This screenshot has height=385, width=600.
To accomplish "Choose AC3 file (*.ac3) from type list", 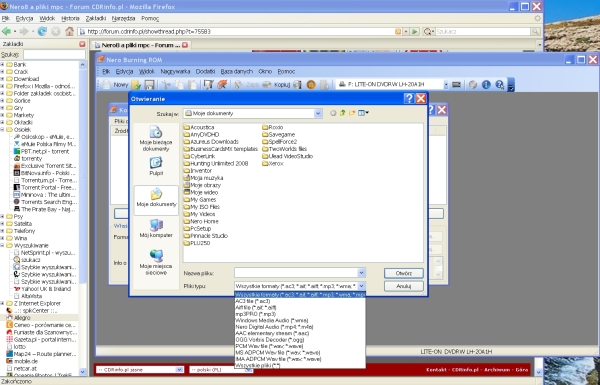I will click(300, 301).
